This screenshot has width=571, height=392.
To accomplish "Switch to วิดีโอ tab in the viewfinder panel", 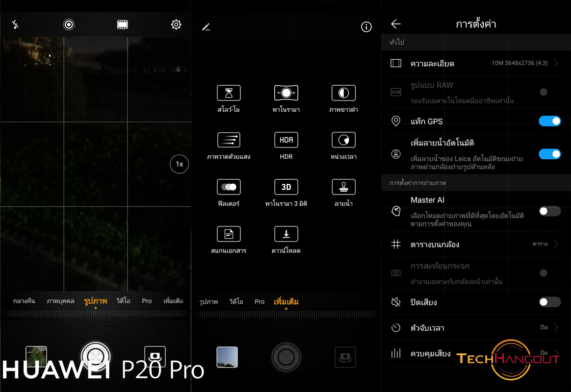I will (x=123, y=301).
